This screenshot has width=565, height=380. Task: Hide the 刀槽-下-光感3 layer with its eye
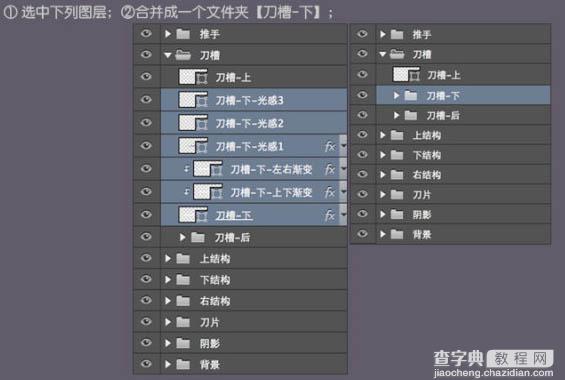point(146,99)
